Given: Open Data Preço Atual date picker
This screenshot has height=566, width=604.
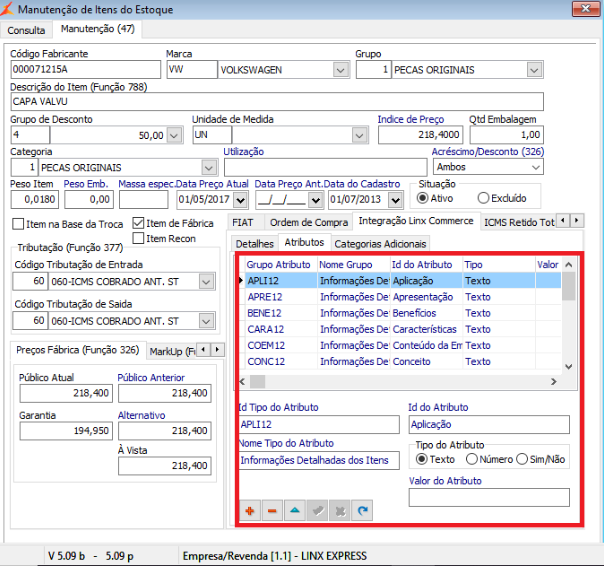Looking at the screenshot, I should click(240, 200).
